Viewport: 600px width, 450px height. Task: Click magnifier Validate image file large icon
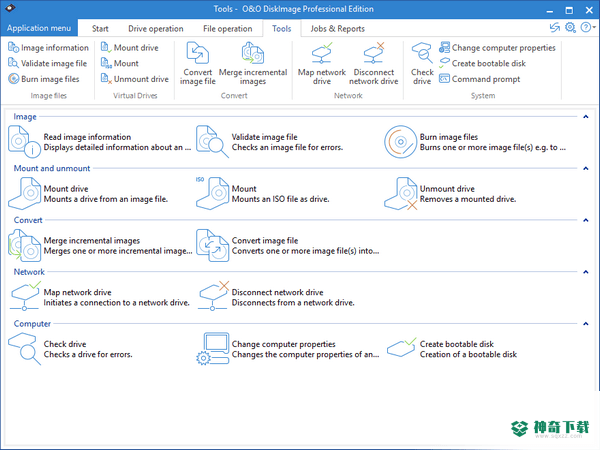click(212, 142)
